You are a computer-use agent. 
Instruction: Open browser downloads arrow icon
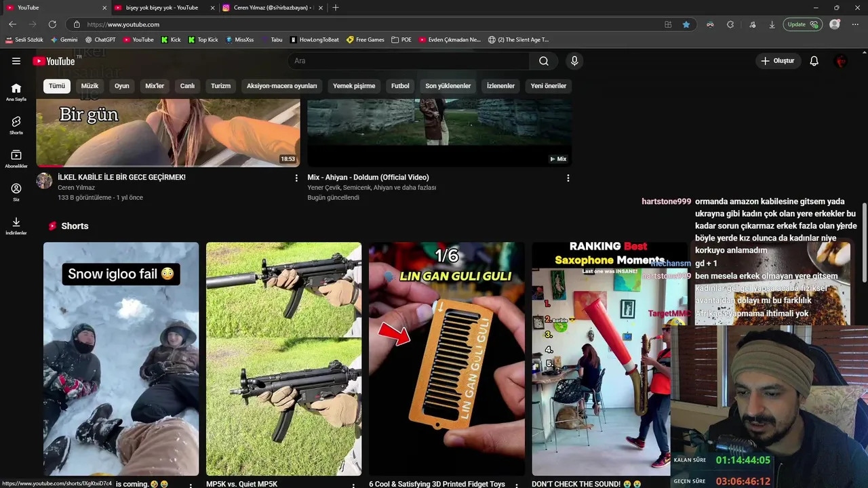[772, 24]
